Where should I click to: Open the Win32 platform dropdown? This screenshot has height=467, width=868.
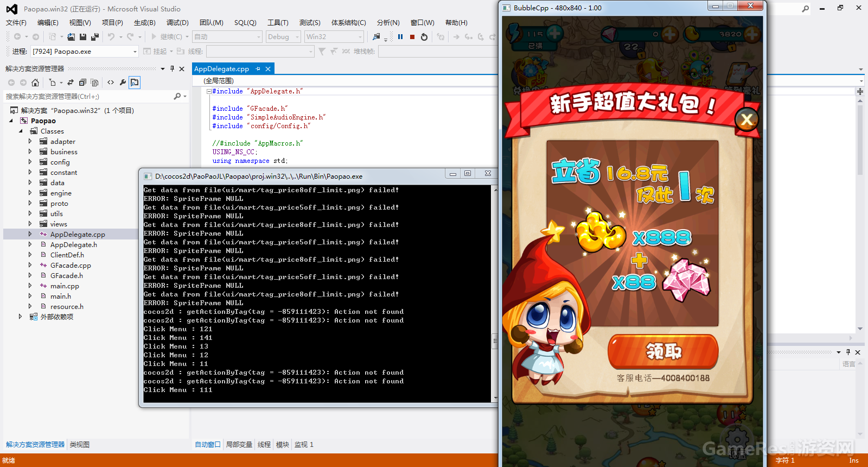click(334, 37)
